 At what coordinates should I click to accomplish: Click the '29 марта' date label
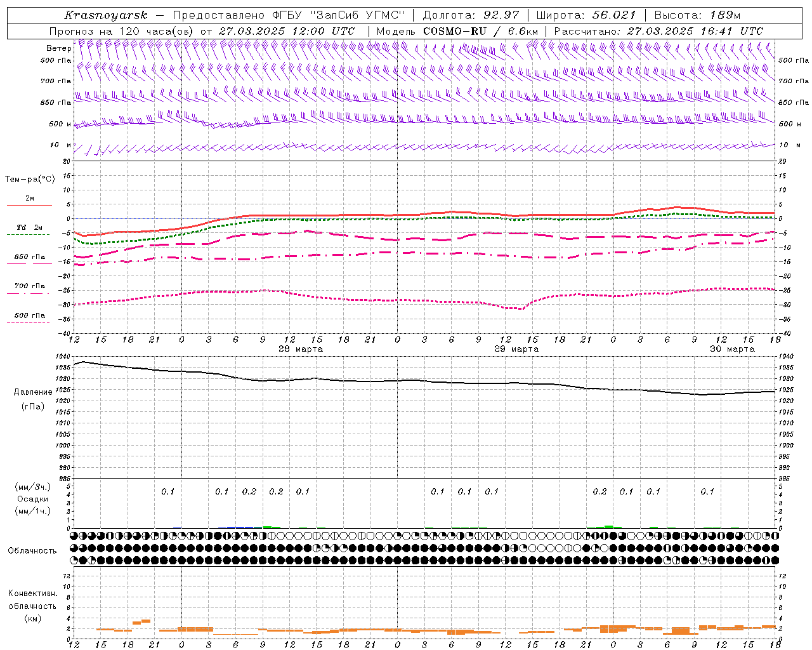(516, 349)
